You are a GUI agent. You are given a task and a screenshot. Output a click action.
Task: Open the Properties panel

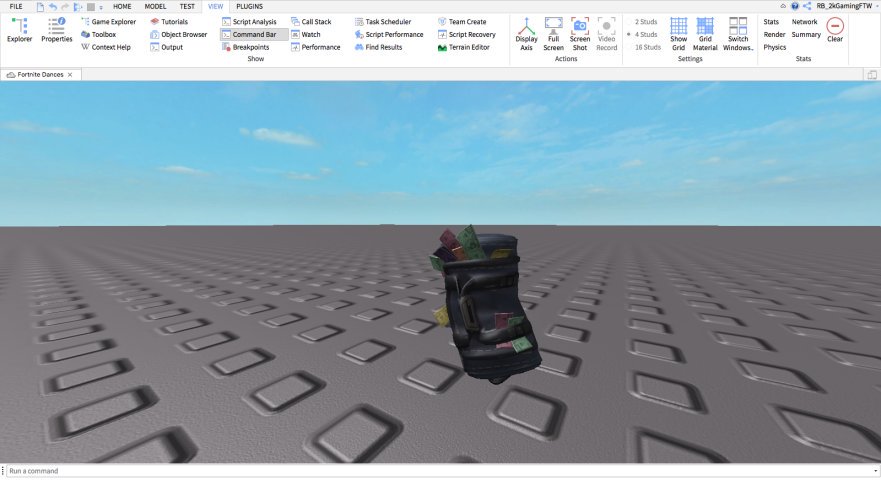coord(57,30)
